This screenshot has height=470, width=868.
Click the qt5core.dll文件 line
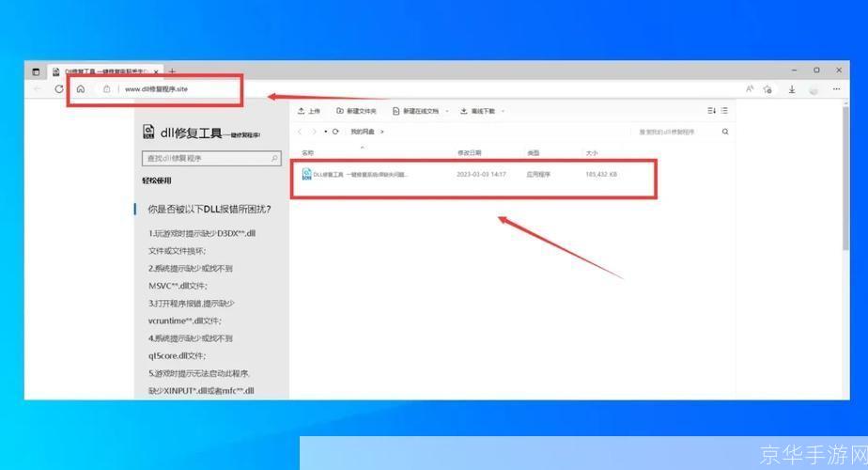pos(177,356)
